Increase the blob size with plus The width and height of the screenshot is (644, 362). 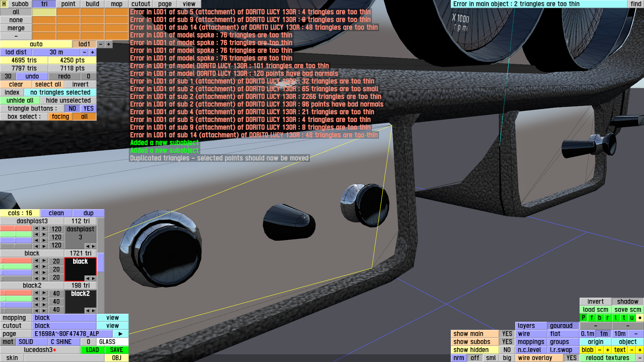coord(607,350)
